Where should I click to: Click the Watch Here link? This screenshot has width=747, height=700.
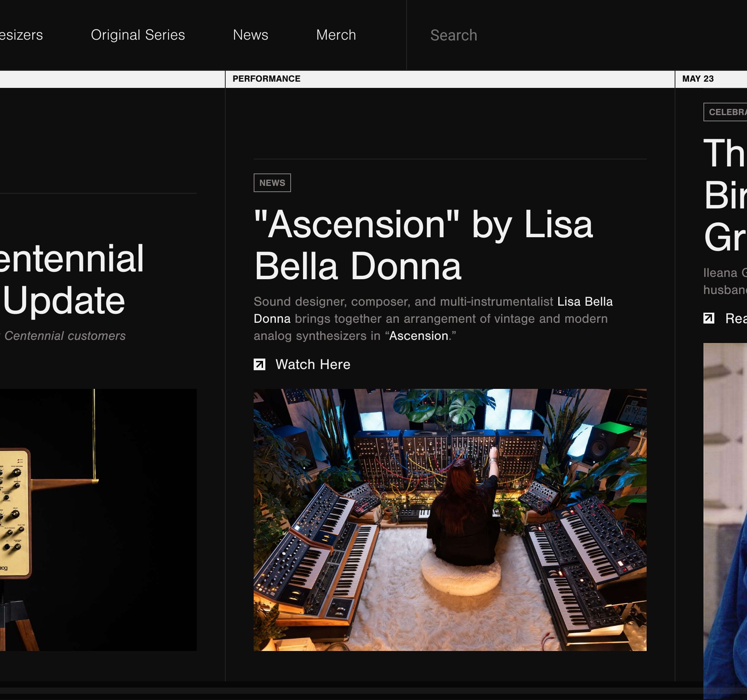[x=313, y=364]
